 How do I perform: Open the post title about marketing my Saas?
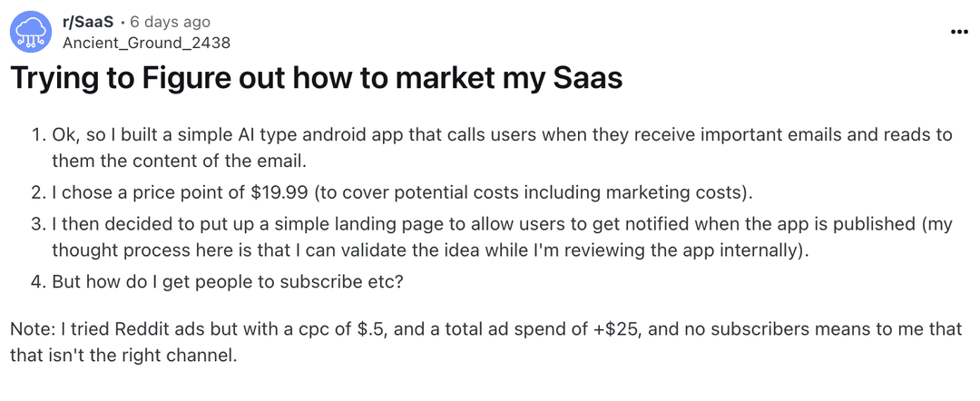(318, 79)
